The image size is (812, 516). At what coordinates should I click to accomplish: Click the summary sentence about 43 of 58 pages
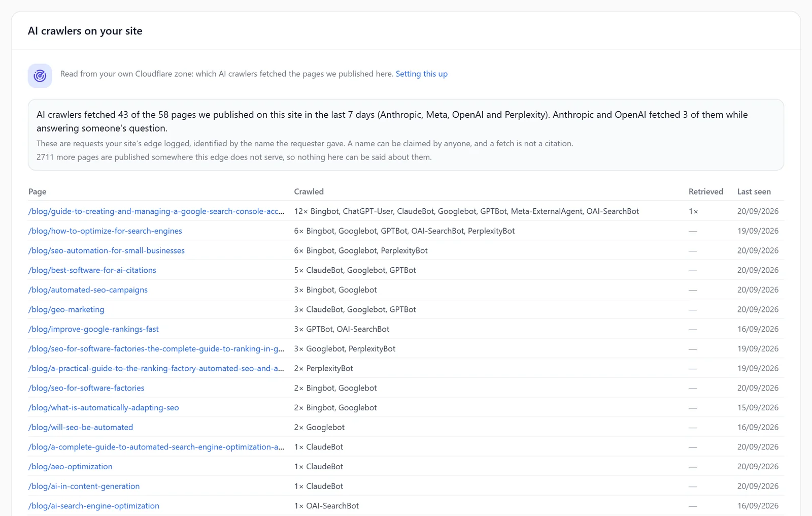pyautogui.click(x=392, y=121)
